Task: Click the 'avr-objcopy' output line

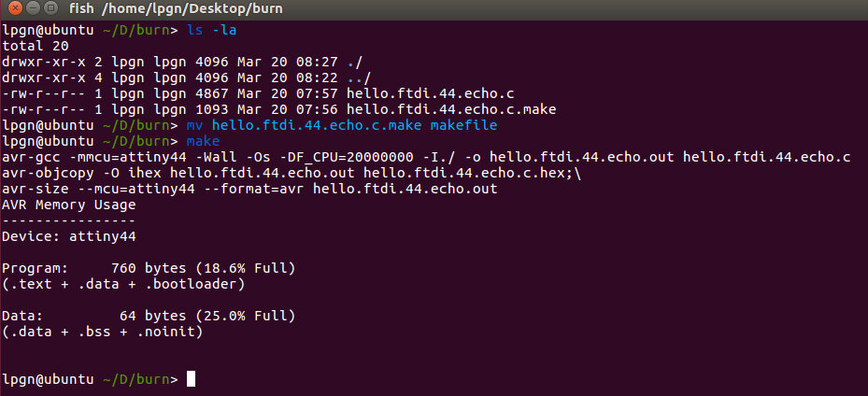Action: coord(292,173)
